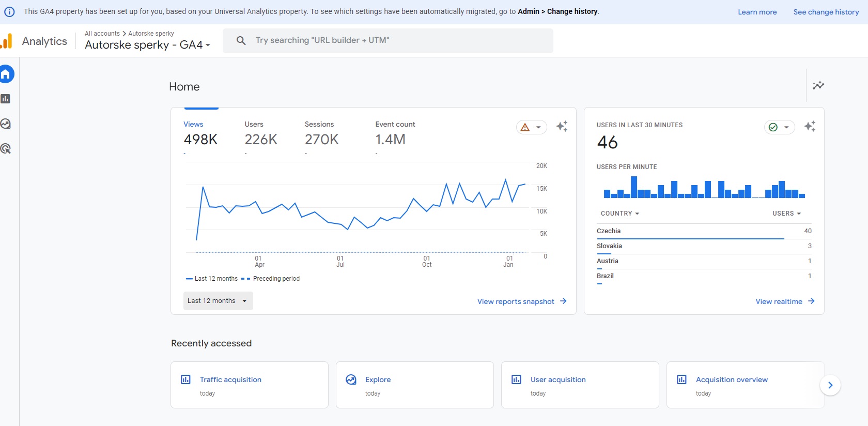The image size is (868, 426).
Task: Open the Traffic acquisition card
Action: tap(250, 385)
